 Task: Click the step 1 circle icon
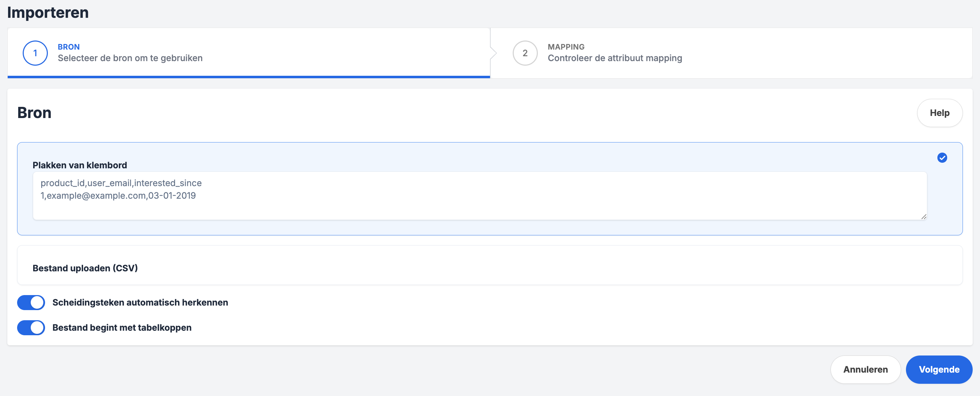coord(35,53)
